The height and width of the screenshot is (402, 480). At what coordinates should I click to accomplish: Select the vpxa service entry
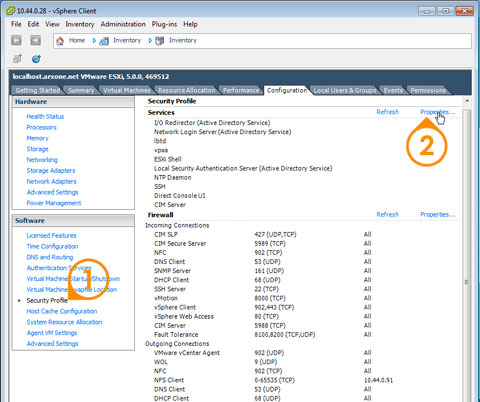coord(161,150)
